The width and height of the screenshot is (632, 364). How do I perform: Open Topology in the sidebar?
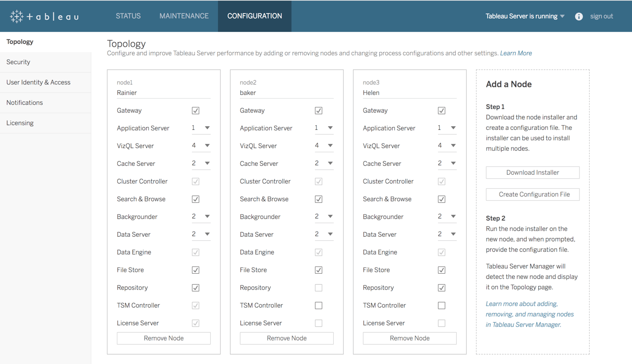point(45,42)
